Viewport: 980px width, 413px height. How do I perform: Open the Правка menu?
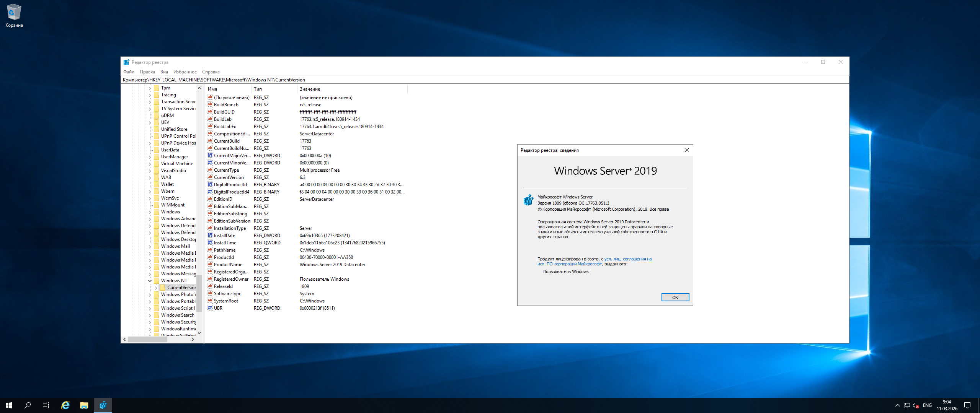click(147, 72)
